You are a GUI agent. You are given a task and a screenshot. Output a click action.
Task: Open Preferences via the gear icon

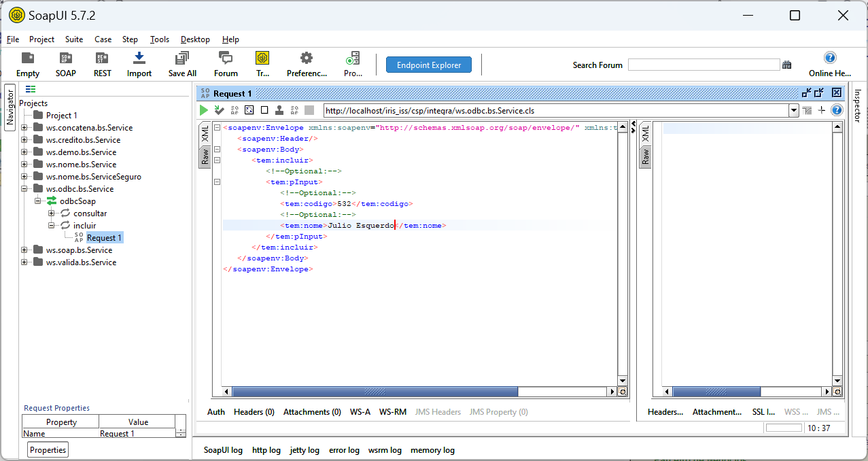pyautogui.click(x=307, y=59)
